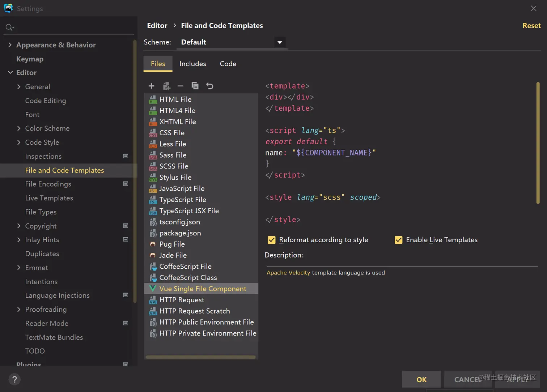The height and width of the screenshot is (392, 547).
Task: Collapse the Editor section
Action: point(10,73)
